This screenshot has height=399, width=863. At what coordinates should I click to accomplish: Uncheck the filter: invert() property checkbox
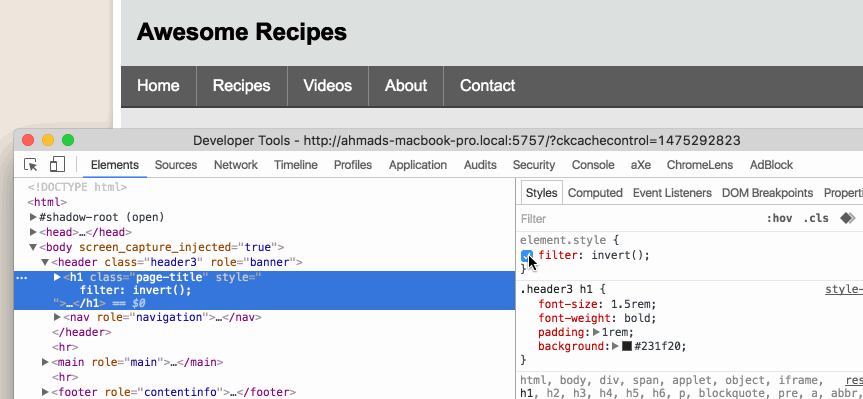click(527, 255)
